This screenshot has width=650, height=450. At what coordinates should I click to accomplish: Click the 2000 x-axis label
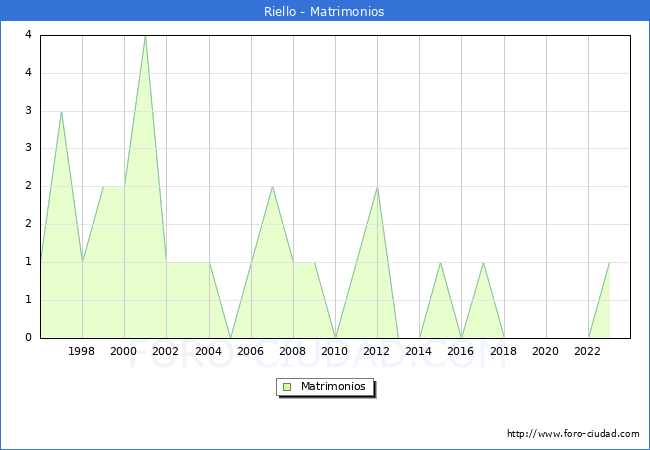pyautogui.click(x=124, y=351)
